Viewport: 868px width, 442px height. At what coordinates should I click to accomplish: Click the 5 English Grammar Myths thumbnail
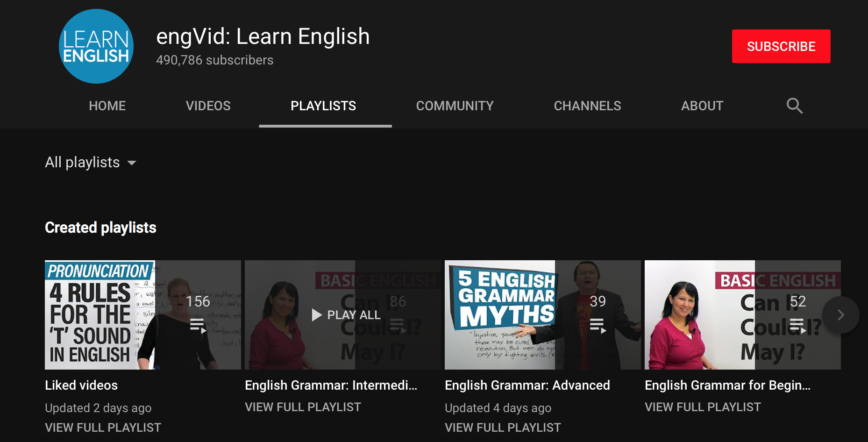[x=543, y=315]
